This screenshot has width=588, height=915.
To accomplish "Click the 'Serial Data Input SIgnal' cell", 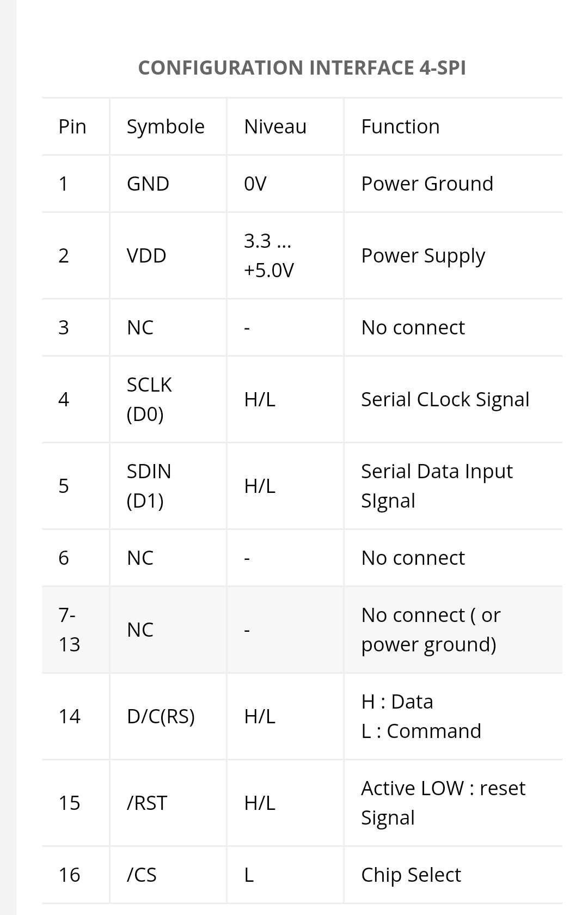I will click(x=437, y=486).
